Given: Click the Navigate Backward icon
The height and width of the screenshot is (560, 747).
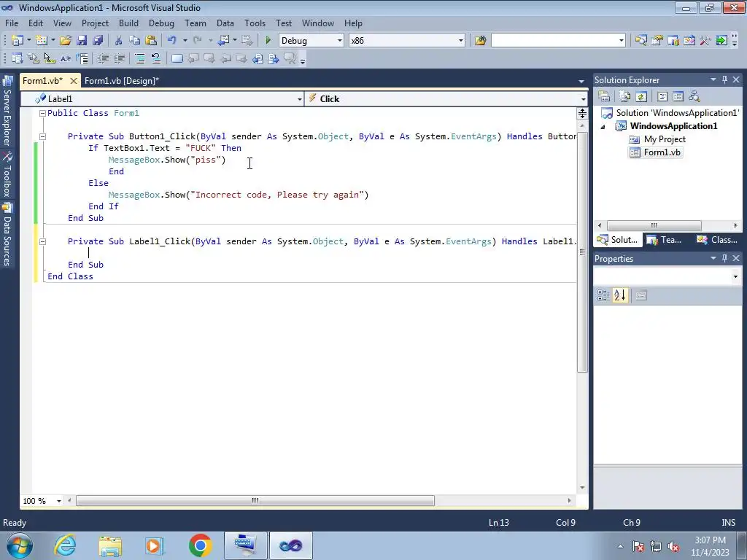Looking at the screenshot, I should (x=223, y=41).
